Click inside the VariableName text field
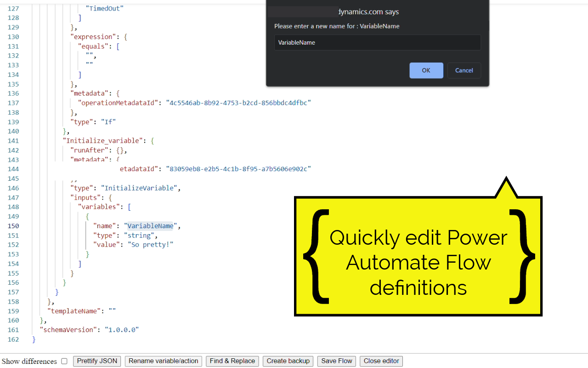The image size is (588, 368). pos(377,42)
